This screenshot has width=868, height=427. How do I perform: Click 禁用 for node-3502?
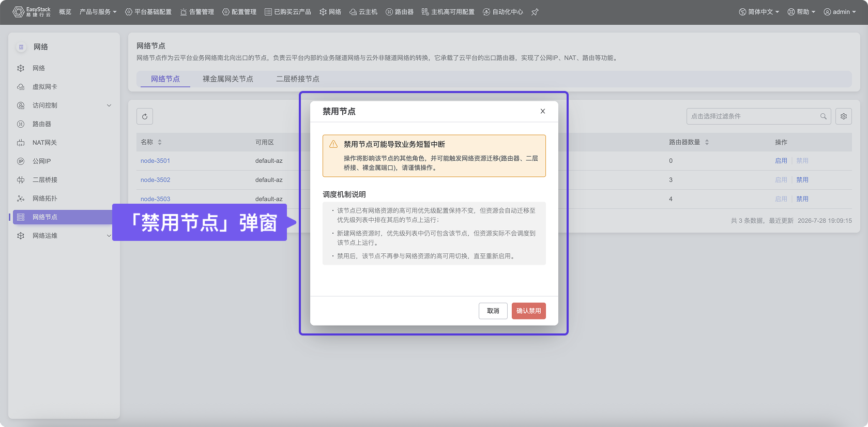(802, 180)
